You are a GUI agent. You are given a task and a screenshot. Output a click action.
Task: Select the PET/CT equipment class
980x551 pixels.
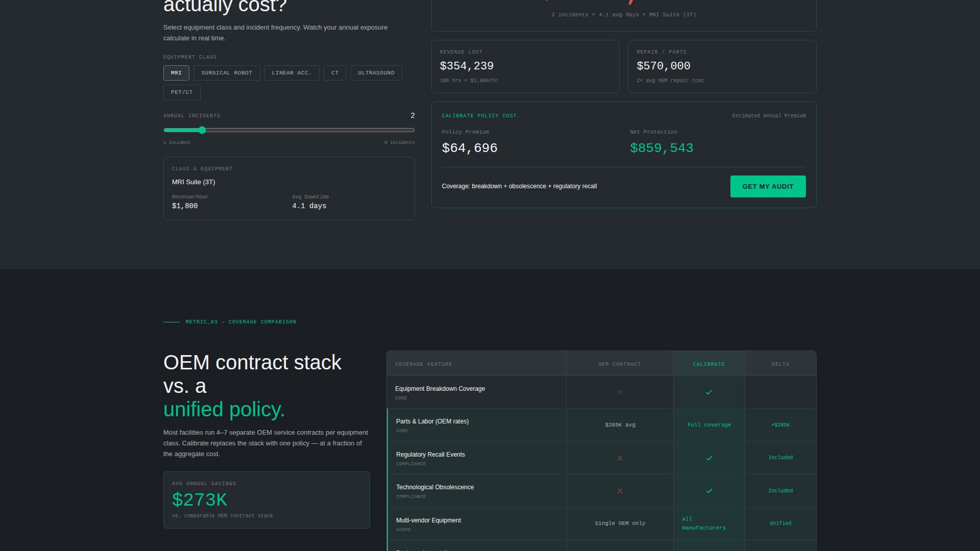(182, 92)
